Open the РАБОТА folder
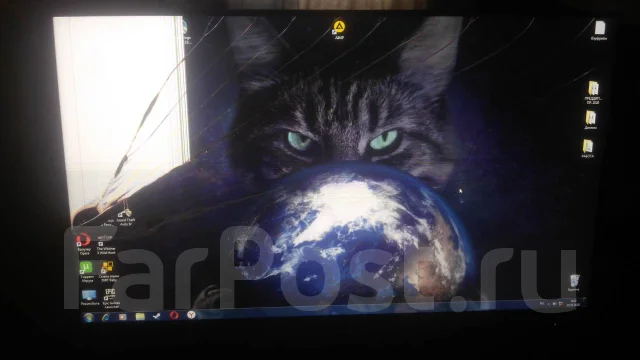 point(587,148)
